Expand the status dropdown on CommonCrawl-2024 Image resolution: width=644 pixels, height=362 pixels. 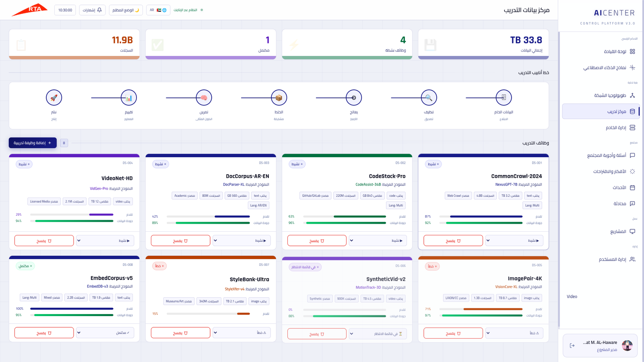tap(514, 241)
